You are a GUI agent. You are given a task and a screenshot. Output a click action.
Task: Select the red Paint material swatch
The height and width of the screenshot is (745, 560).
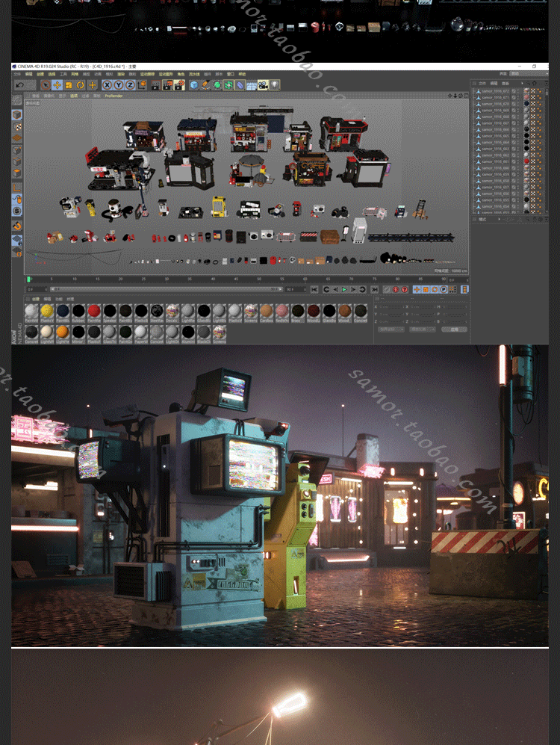(94, 312)
